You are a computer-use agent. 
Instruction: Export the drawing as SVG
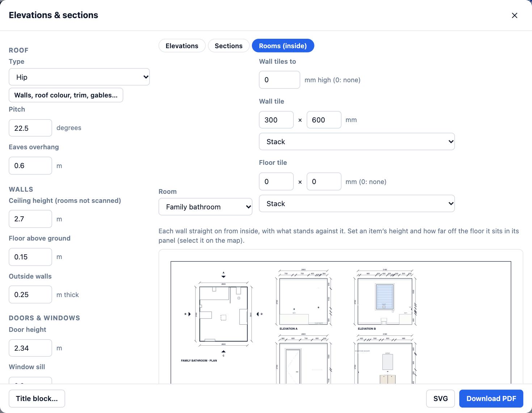pyautogui.click(x=440, y=399)
